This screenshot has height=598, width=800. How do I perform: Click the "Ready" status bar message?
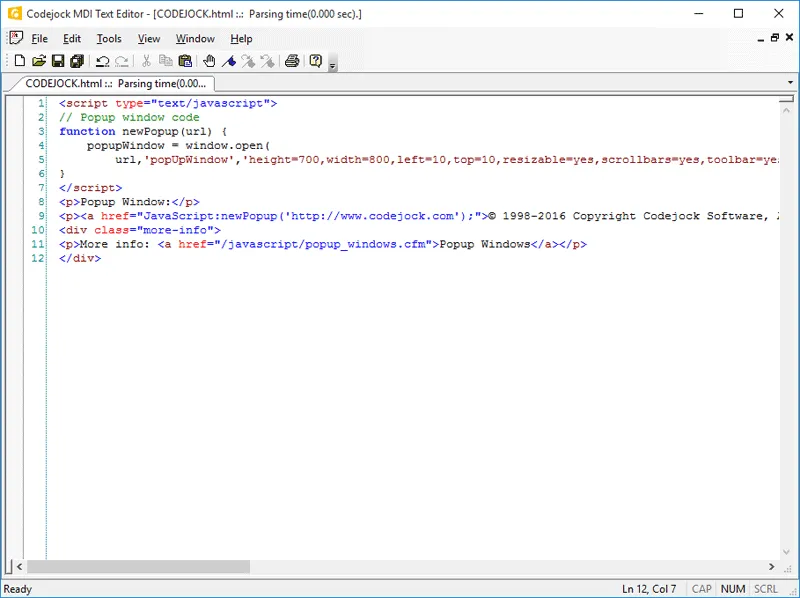[x=18, y=589]
